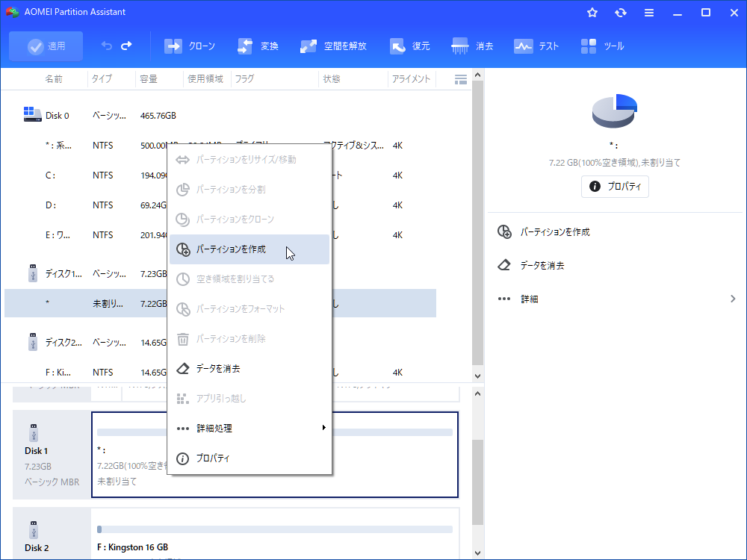Select the 消去 (Wipe) toolbar icon
747x560 pixels.
460,46
